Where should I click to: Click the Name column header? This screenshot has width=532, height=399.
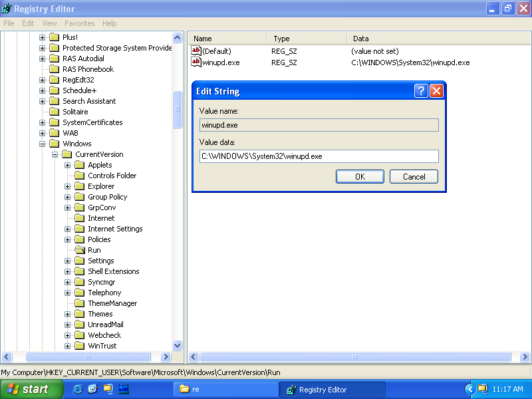click(x=227, y=39)
